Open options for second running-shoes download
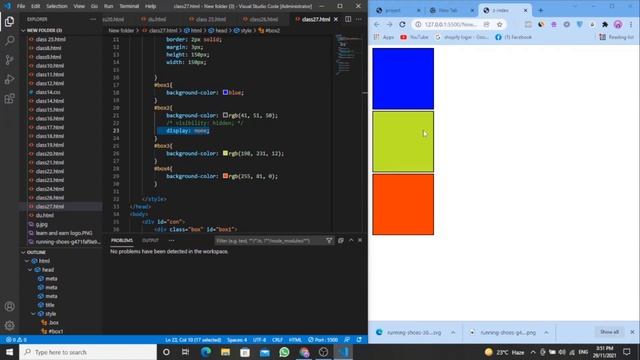The height and width of the screenshot is (360, 640). pos(546,332)
